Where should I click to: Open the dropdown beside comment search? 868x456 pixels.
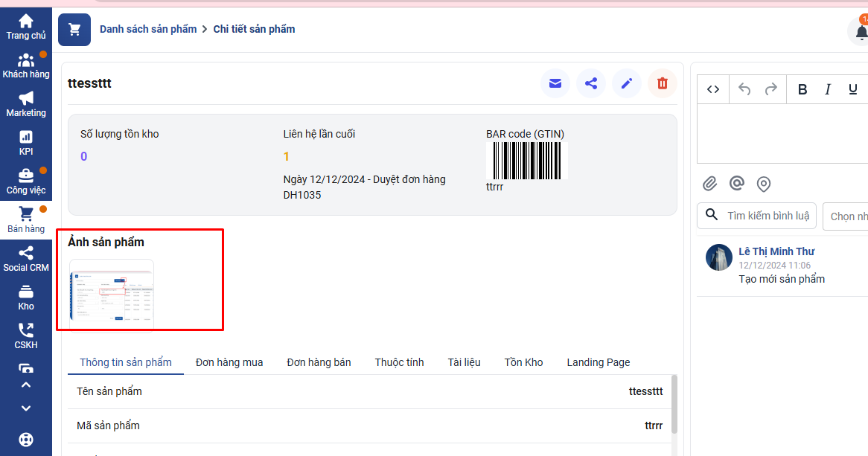point(847,216)
